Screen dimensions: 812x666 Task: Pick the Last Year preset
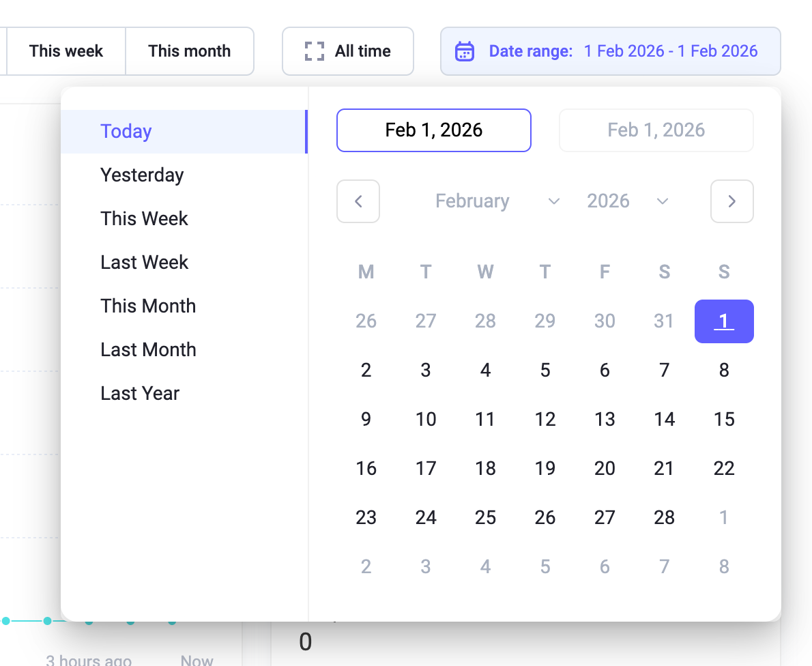(140, 394)
